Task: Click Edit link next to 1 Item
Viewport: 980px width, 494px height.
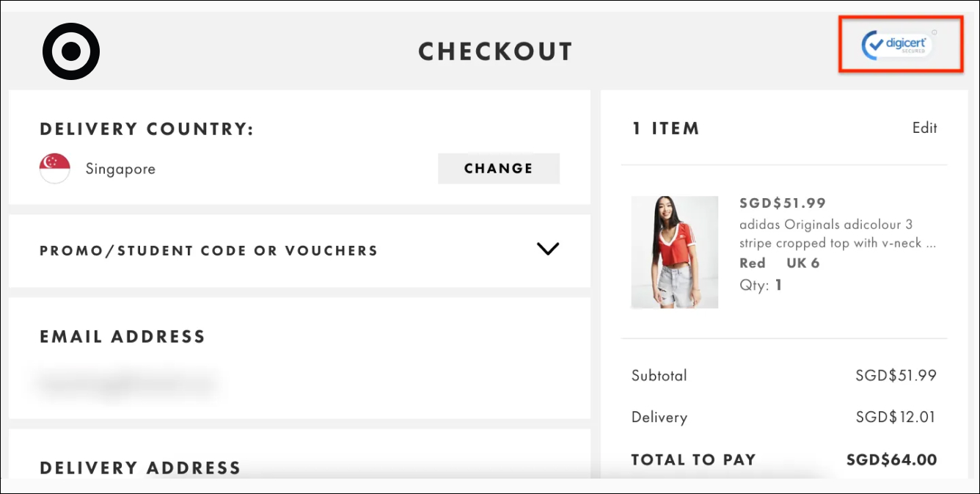Action: click(924, 128)
